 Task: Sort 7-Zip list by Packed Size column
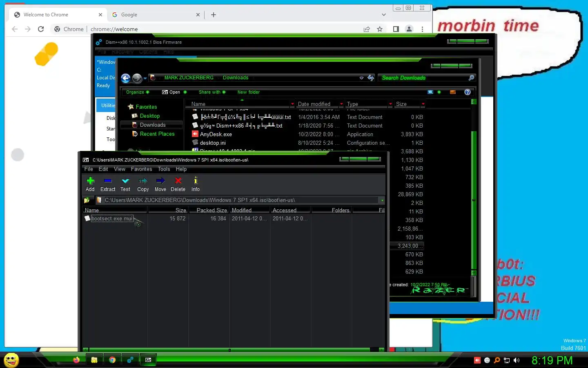click(x=208, y=210)
